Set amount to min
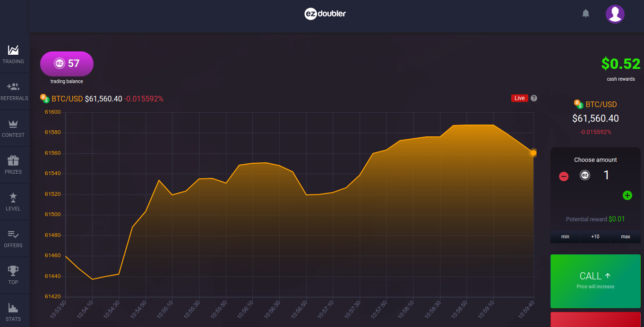644x327 pixels. point(565,236)
